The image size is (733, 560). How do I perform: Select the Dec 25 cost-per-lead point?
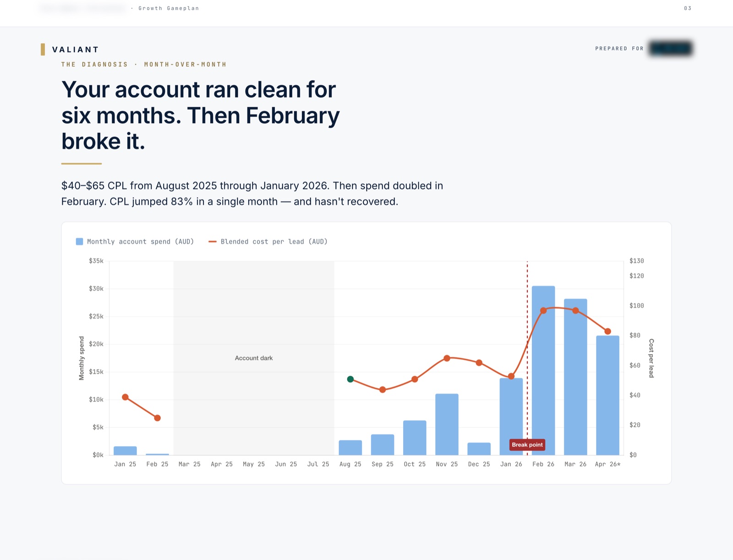click(479, 362)
